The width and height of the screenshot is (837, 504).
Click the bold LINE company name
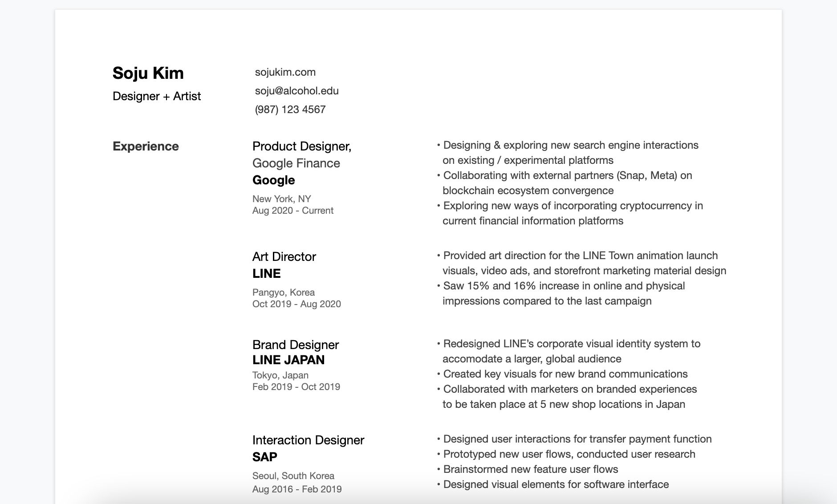pos(266,274)
